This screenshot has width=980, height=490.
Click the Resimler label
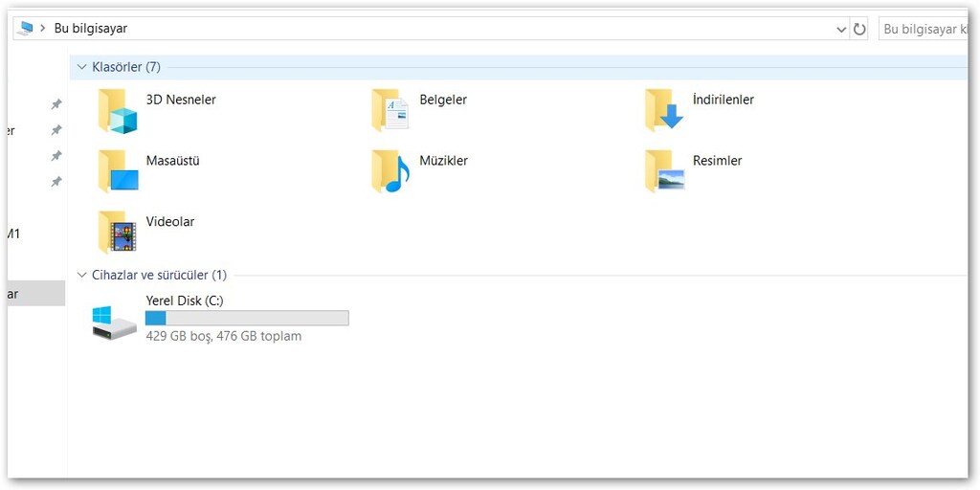click(718, 160)
